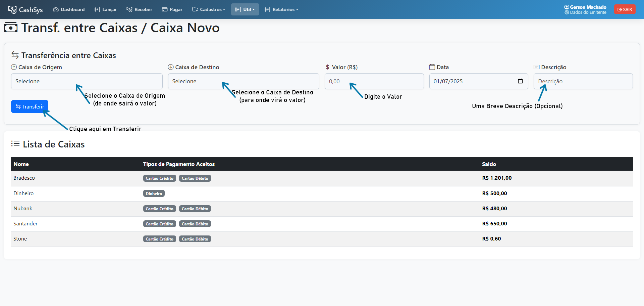Click the Dashboard gauge icon in navbar
Screen dimensions: 644x306
[x=56, y=10]
